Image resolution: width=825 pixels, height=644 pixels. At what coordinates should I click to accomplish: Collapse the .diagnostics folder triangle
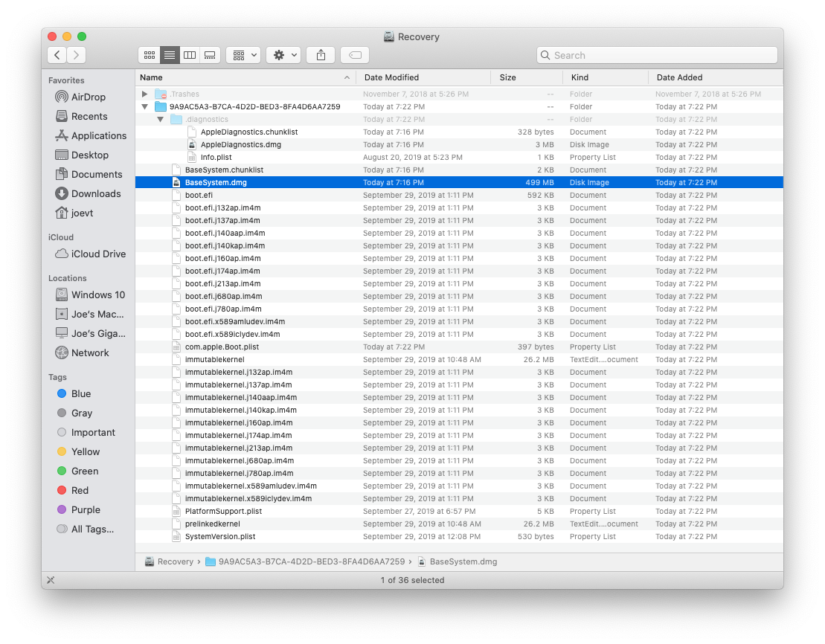click(x=161, y=120)
